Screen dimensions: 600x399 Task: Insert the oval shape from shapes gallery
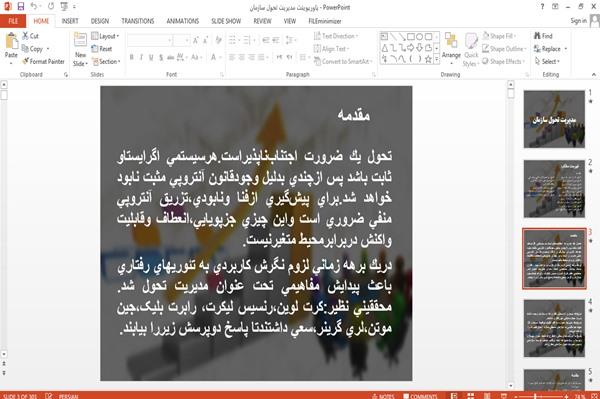click(419, 37)
